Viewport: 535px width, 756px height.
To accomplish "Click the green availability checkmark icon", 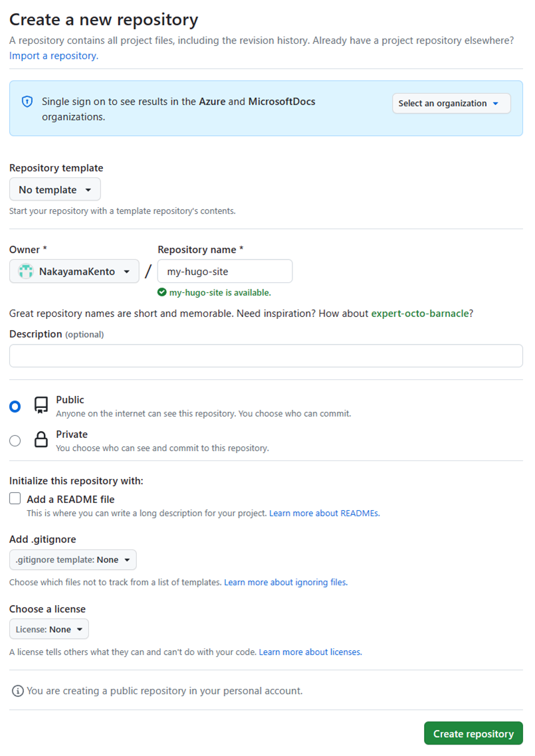I will (x=161, y=292).
